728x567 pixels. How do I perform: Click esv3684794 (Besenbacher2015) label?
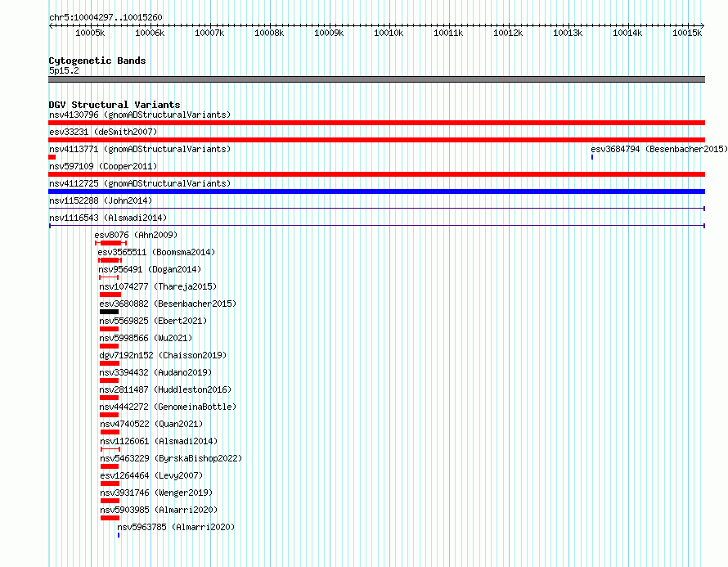[659, 149]
